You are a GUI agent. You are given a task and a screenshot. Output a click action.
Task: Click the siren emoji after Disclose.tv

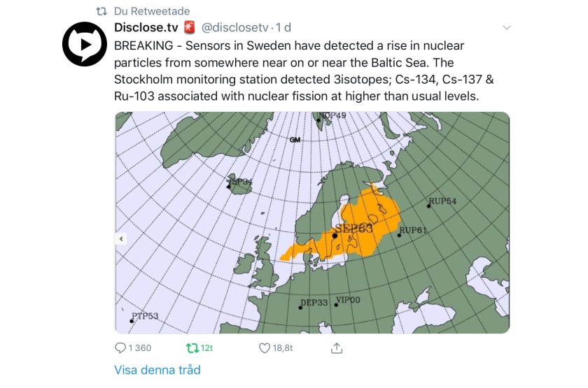tap(189, 28)
